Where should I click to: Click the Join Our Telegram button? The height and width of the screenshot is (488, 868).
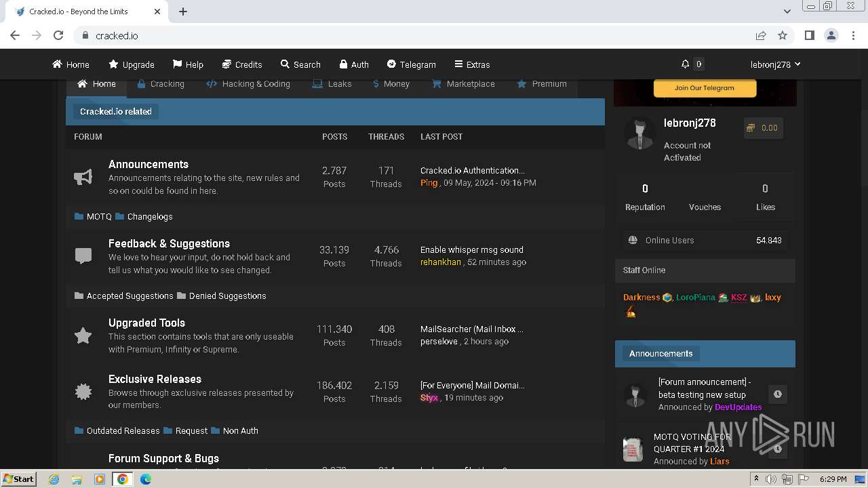(705, 87)
